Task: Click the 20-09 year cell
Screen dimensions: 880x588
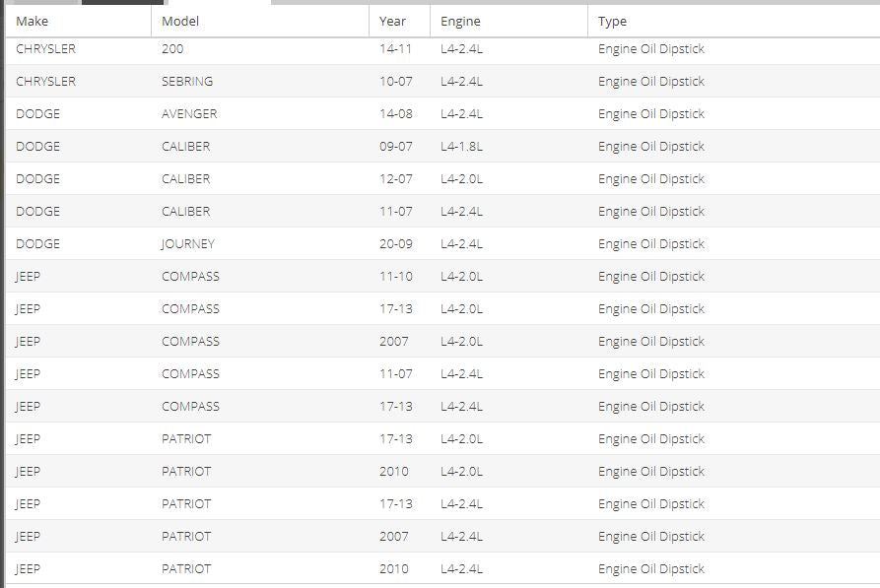Action: coord(396,244)
